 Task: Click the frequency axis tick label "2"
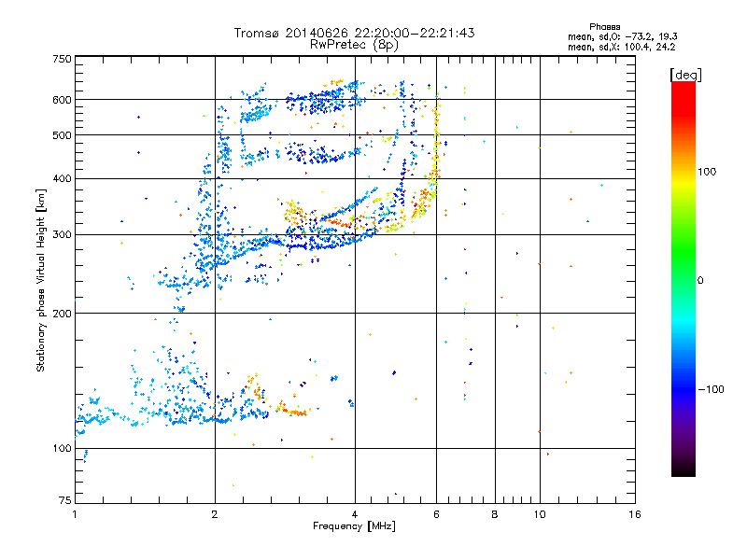click(x=215, y=514)
